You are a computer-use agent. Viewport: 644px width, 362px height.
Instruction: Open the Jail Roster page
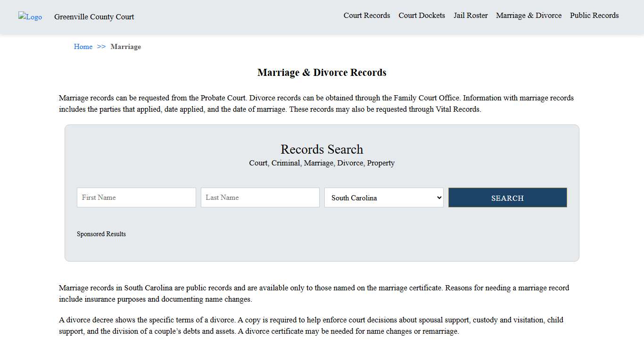point(471,15)
